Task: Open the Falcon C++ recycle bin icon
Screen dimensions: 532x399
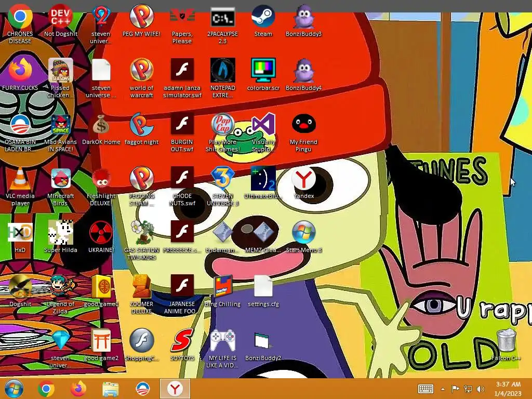Action: (x=506, y=340)
